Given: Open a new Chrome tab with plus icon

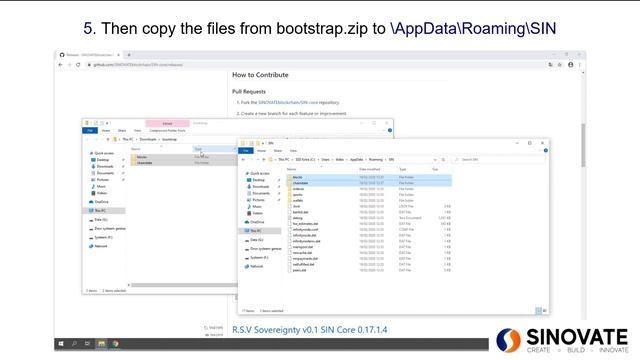Looking at the screenshot, I should [x=129, y=55].
